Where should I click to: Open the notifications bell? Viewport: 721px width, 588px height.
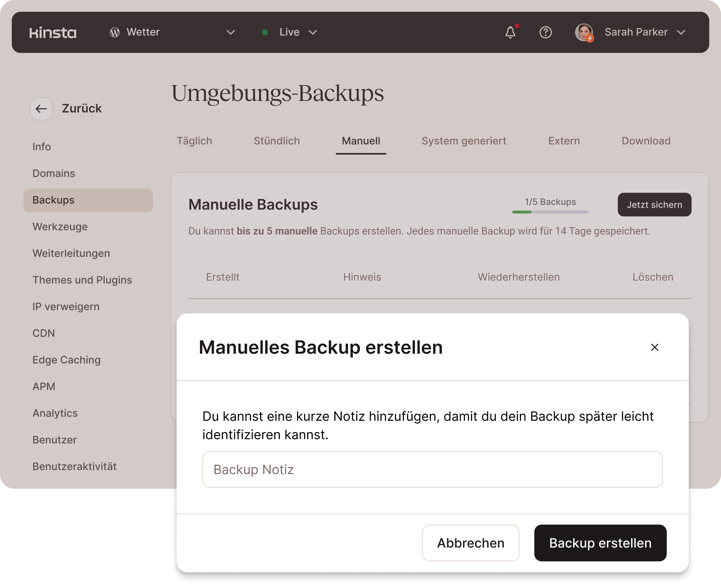point(510,33)
